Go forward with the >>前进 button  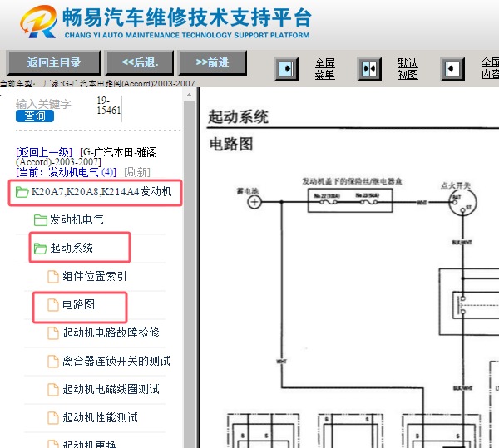coord(212,62)
